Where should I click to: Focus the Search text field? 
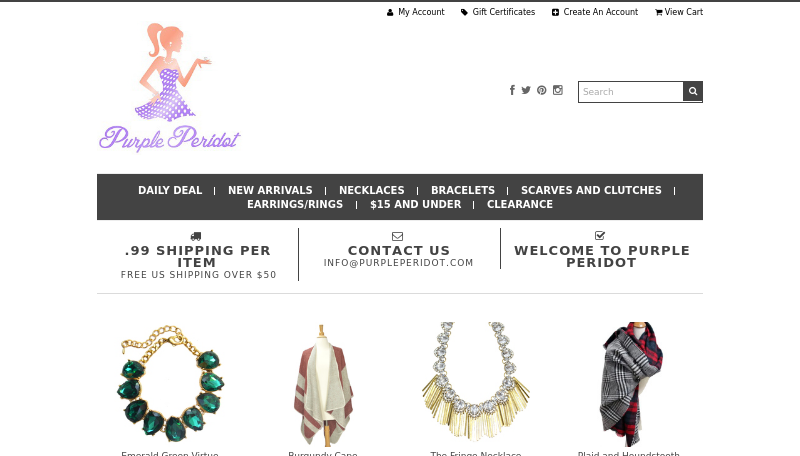click(x=631, y=92)
